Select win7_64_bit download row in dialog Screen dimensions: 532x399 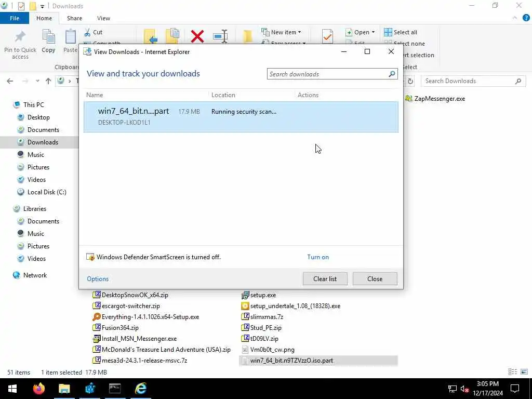coord(241,117)
